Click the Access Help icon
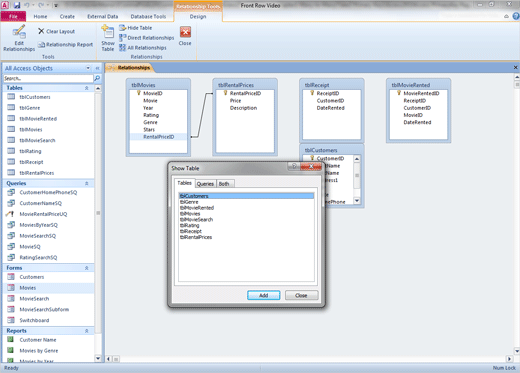 (516, 16)
